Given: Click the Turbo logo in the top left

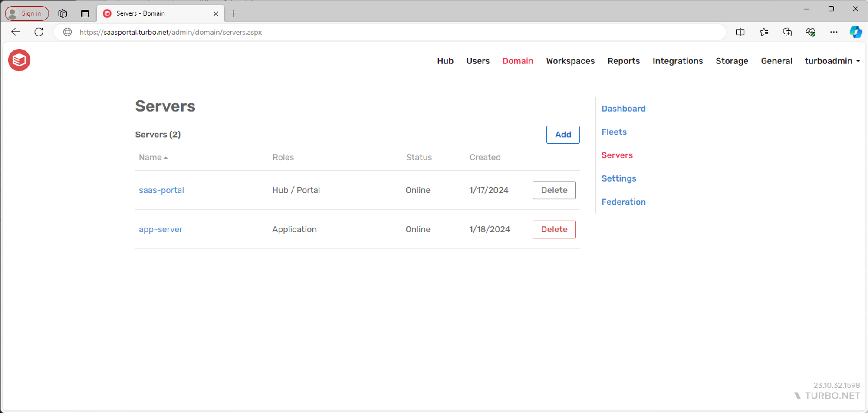Looking at the screenshot, I should tap(19, 60).
